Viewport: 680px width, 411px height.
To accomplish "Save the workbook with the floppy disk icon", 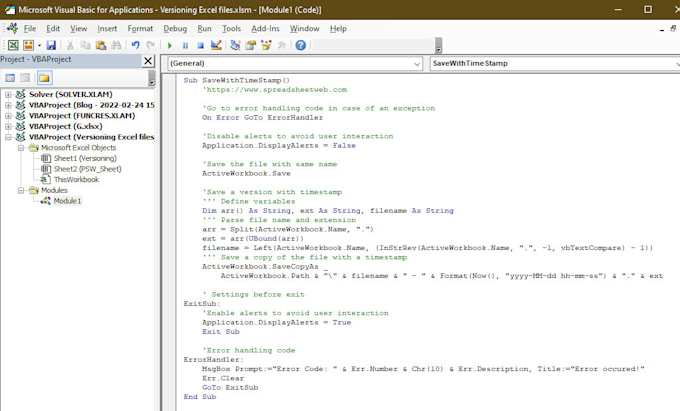I will pos(52,45).
